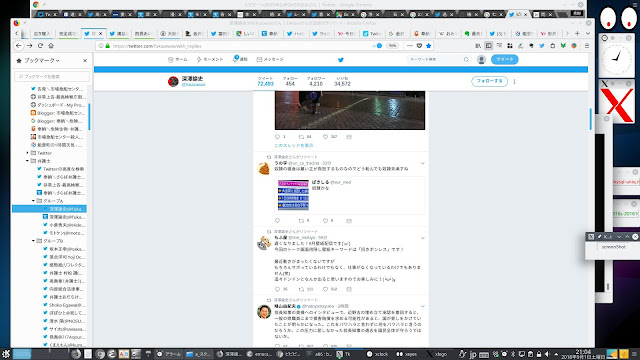This screenshot has height=360, width=640.
Task: Collapse the グループB bookmark folder
Action: pos(33,241)
